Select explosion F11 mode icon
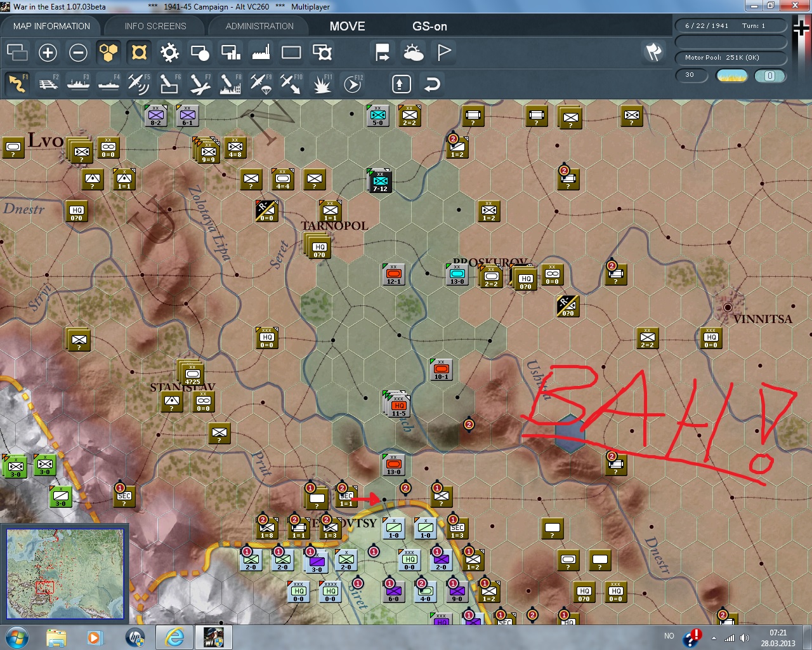812x650 pixels. pyautogui.click(x=322, y=84)
